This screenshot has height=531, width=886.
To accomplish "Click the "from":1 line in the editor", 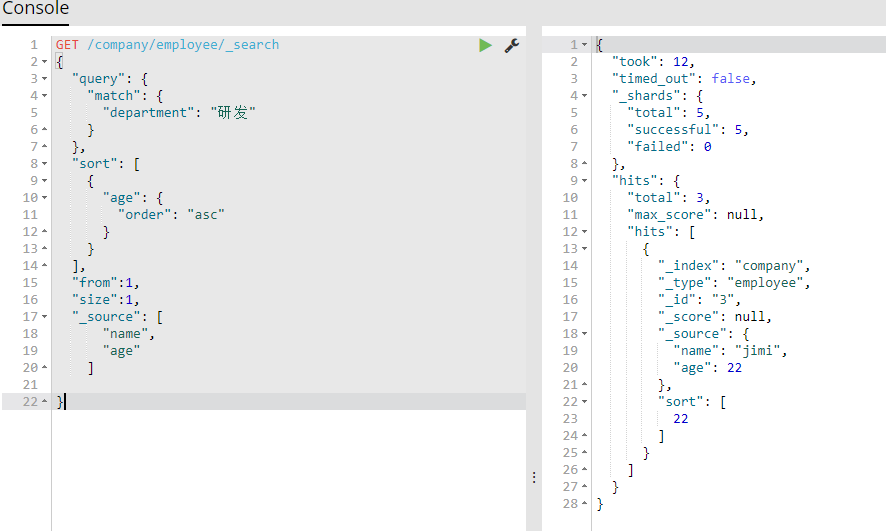I will [106, 282].
